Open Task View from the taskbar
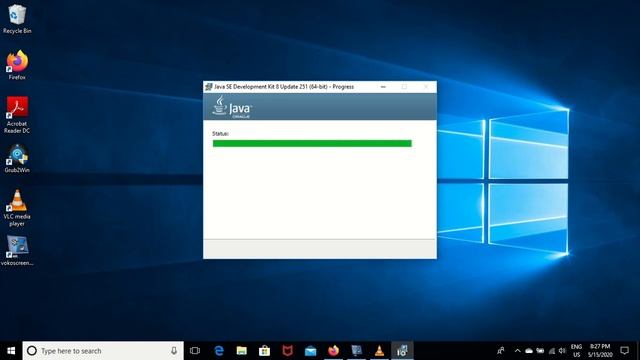 click(x=195, y=351)
